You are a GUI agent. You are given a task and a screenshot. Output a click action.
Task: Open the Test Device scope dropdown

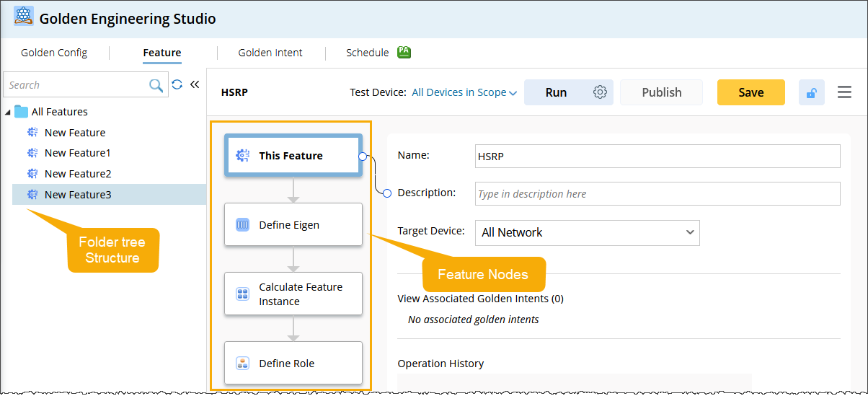pos(464,92)
